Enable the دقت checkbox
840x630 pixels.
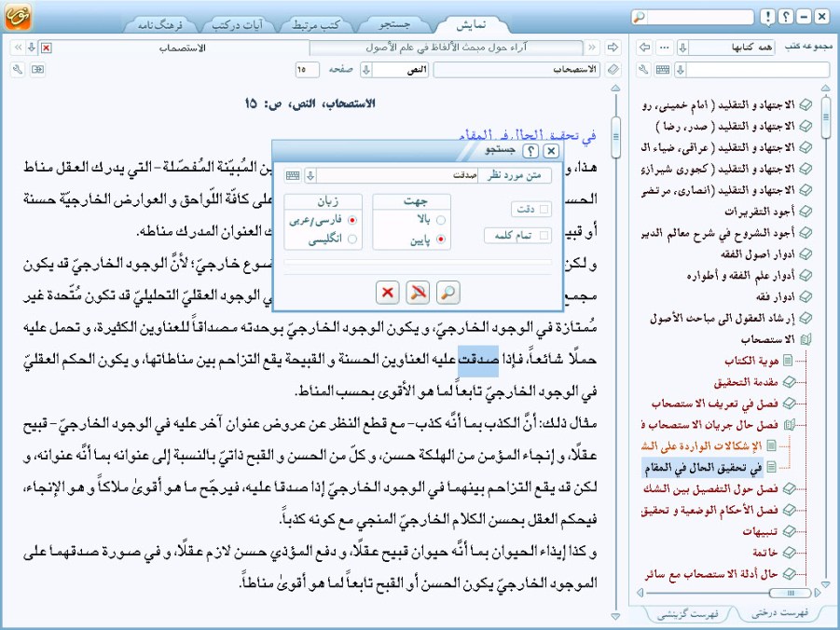pyautogui.click(x=544, y=210)
